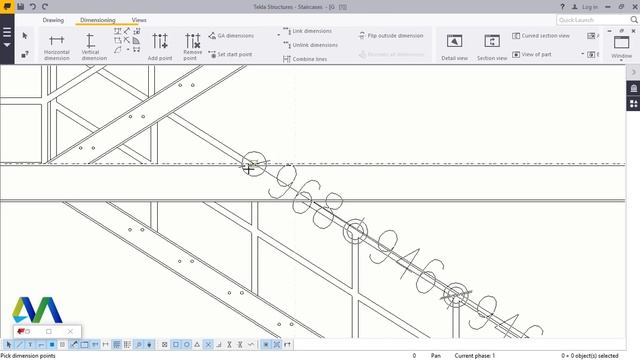Toggle the square snap switch
This screenshot has height=360, width=640.
[176, 344]
